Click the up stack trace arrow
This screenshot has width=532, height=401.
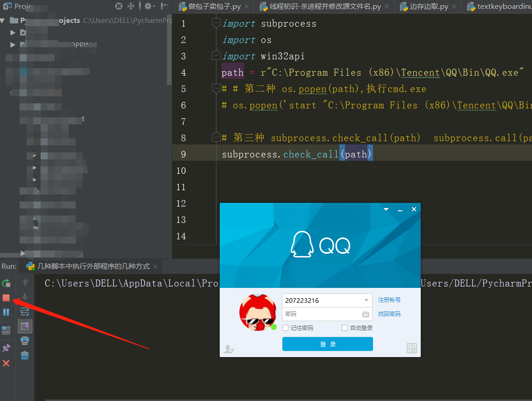[x=25, y=282]
